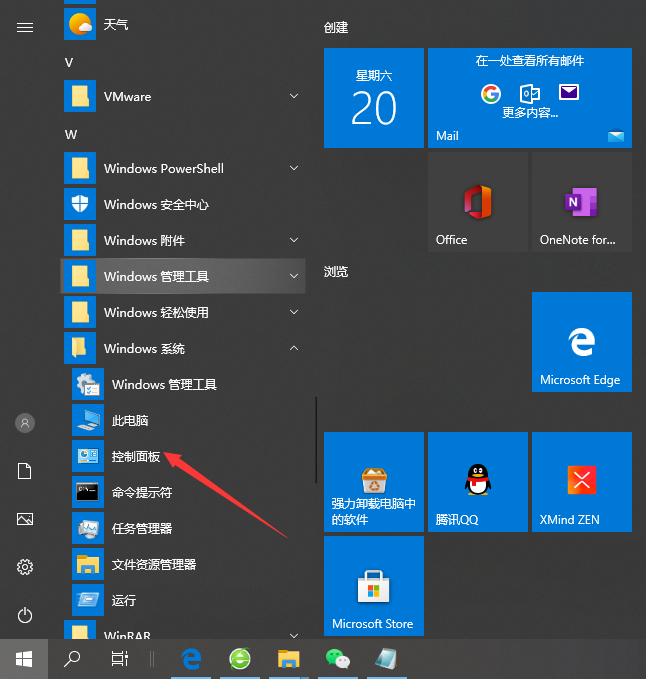Open Windows 安全中心 from the app list
The height and width of the screenshot is (679, 646).
click(x=156, y=204)
